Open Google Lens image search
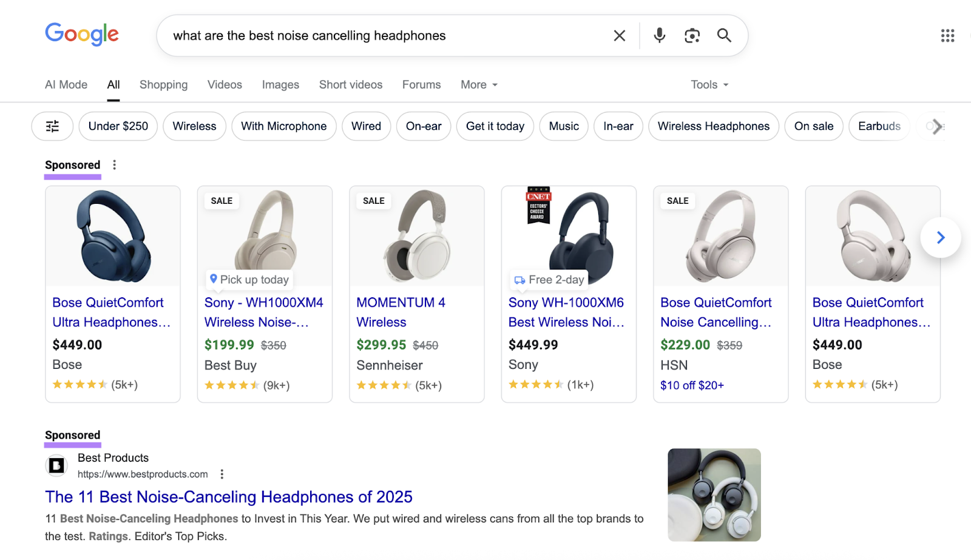The width and height of the screenshot is (971, 560). [692, 35]
